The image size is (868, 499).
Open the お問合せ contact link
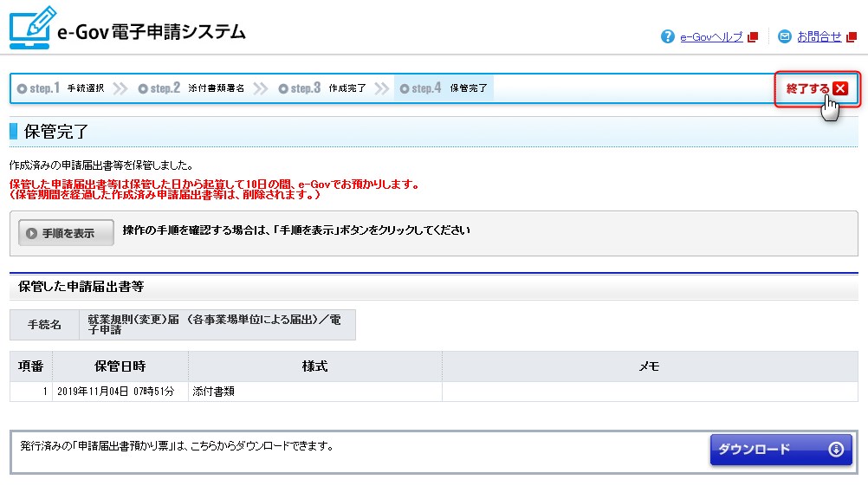coord(819,37)
